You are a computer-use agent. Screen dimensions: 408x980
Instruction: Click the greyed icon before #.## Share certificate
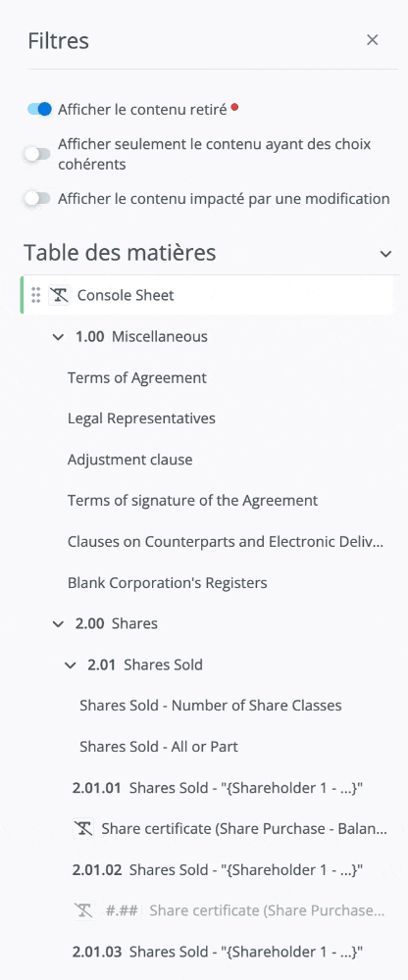tap(83, 910)
